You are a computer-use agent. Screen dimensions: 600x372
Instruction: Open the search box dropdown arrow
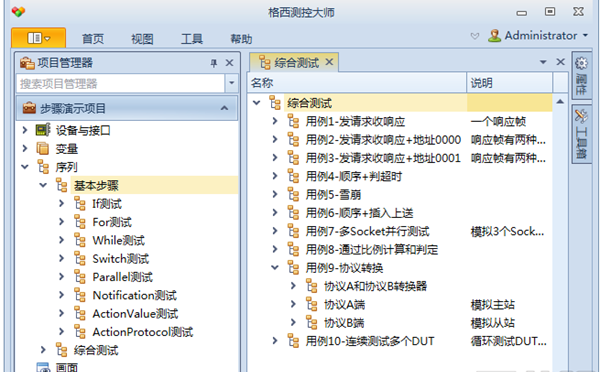232,83
